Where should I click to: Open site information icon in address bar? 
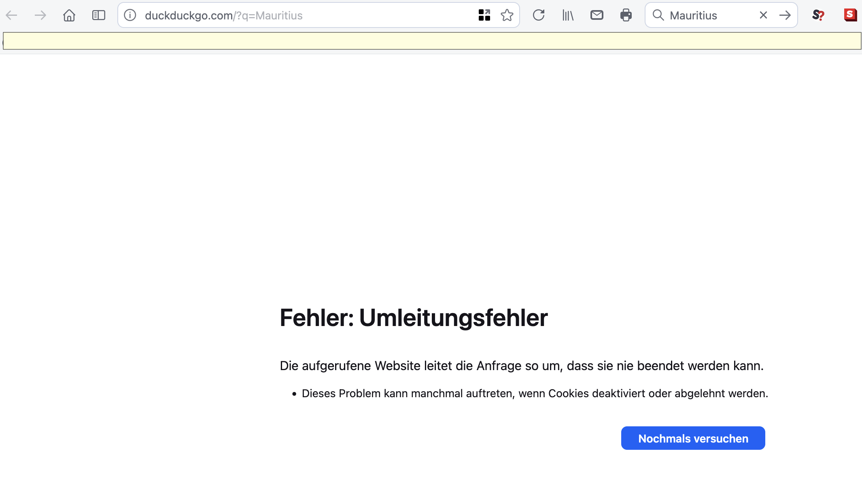point(130,15)
